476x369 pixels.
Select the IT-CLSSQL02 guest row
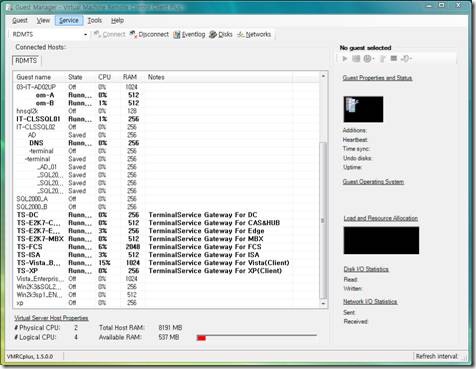pyautogui.click(x=166, y=127)
